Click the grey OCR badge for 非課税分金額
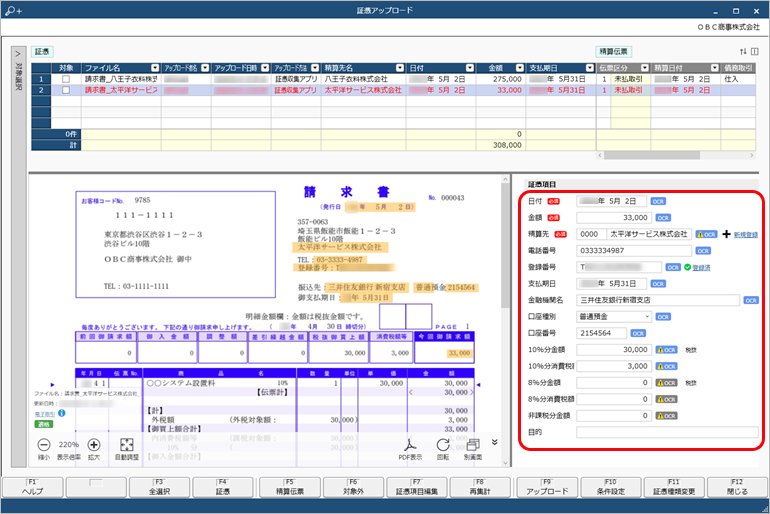Screen dimensions: 770x514 (666, 416)
